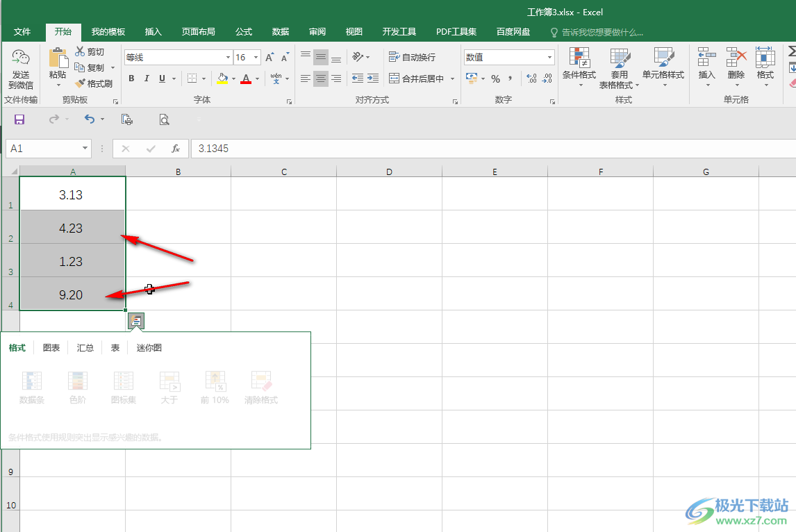Switch to the 数据 Data tab
Image resolution: width=796 pixels, height=532 pixels.
(280, 32)
